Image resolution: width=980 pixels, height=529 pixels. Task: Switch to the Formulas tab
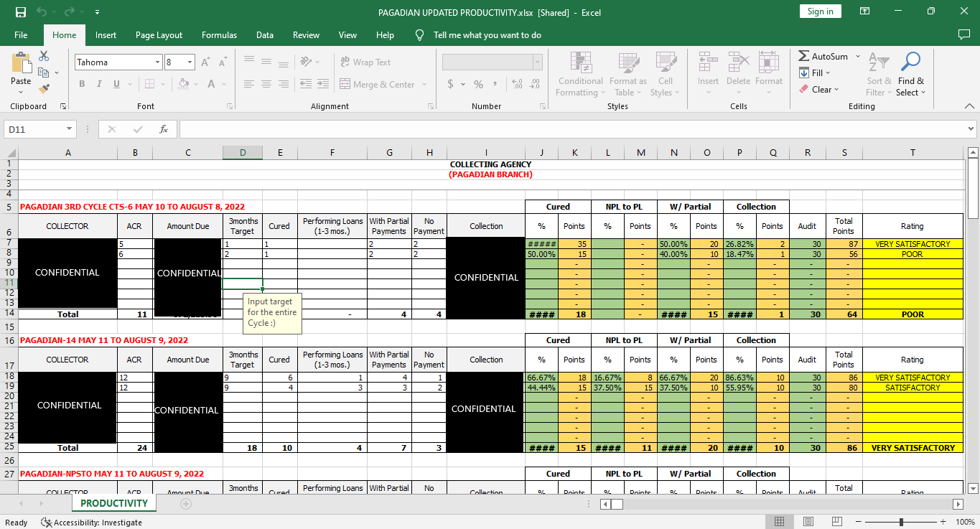[x=219, y=34]
